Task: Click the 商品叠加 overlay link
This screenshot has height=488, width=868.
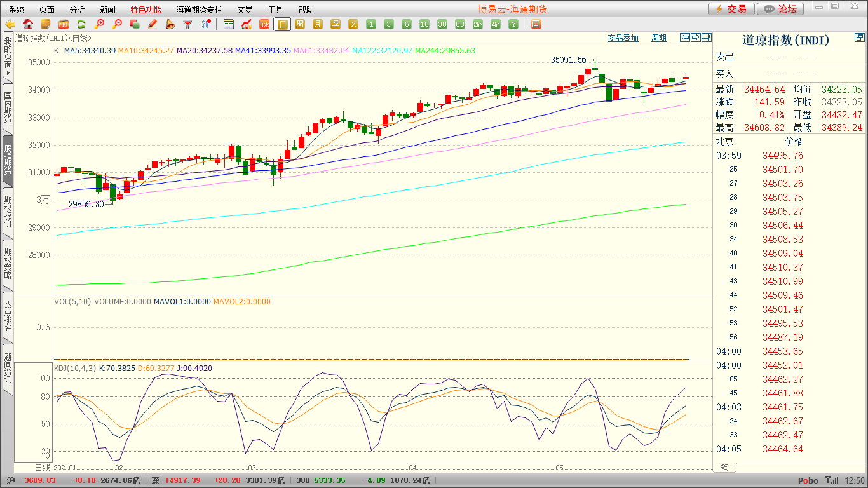Action: tap(623, 38)
